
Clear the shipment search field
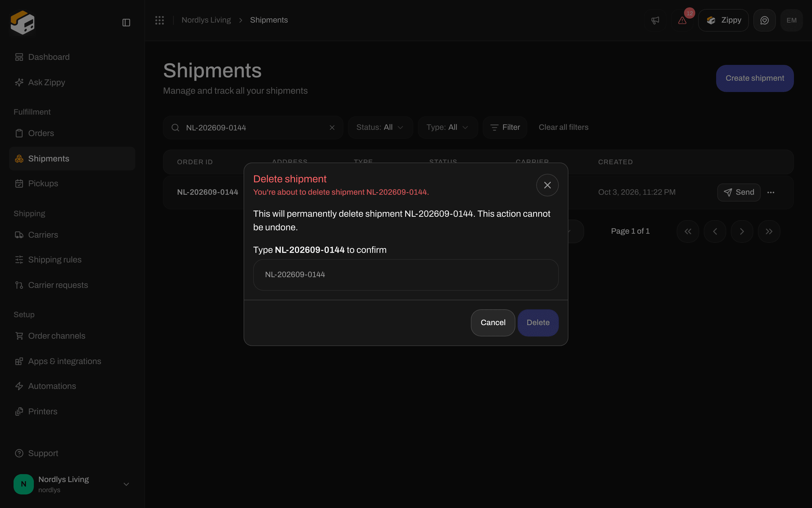(x=332, y=128)
